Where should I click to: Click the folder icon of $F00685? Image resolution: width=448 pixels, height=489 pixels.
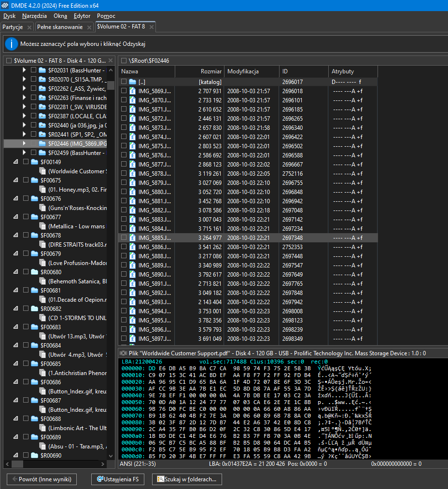point(35,363)
